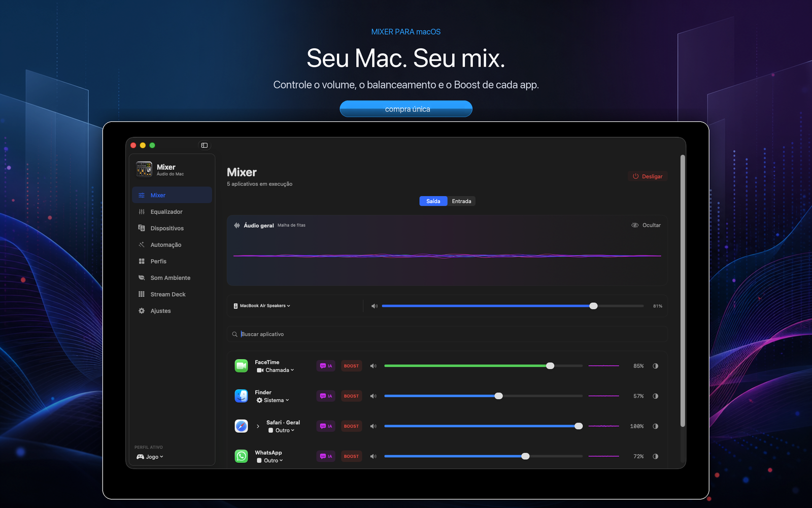812x508 pixels.
Task: Toggle the sidebar panel icon
Action: (205, 145)
